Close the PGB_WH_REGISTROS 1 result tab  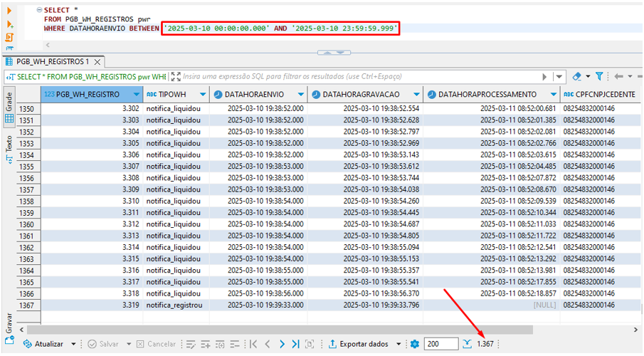[97, 62]
